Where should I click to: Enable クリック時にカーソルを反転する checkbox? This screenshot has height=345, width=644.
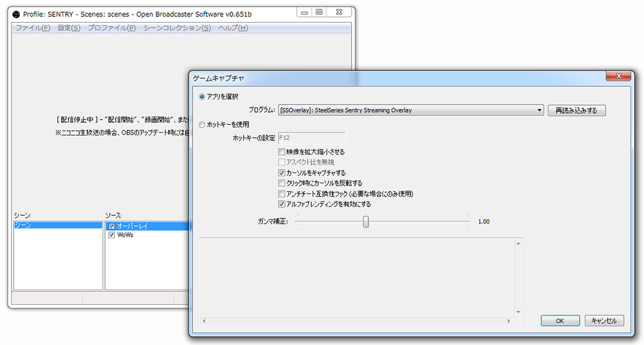282,183
